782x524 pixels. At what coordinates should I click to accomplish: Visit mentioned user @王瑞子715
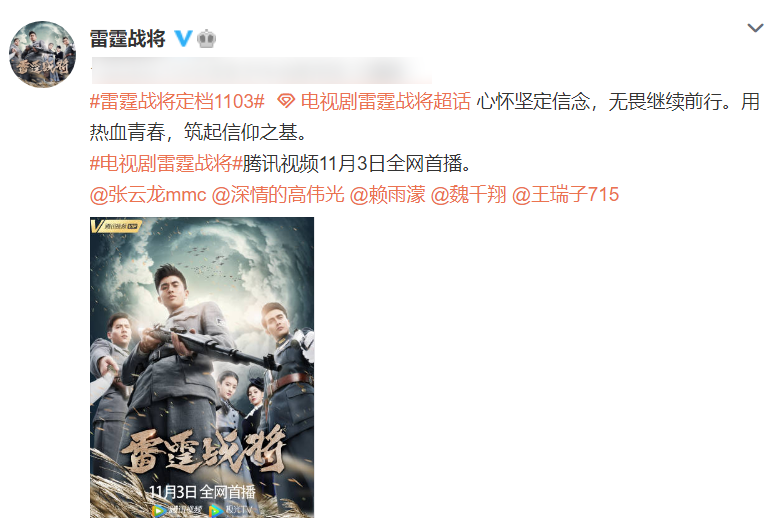(565, 194)
